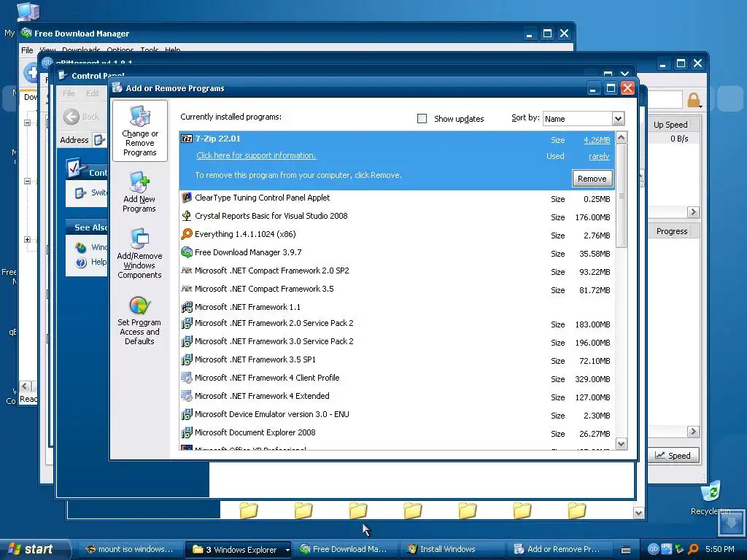
Task: Open File menu in Control Panel window
Action: pos(69,93)
